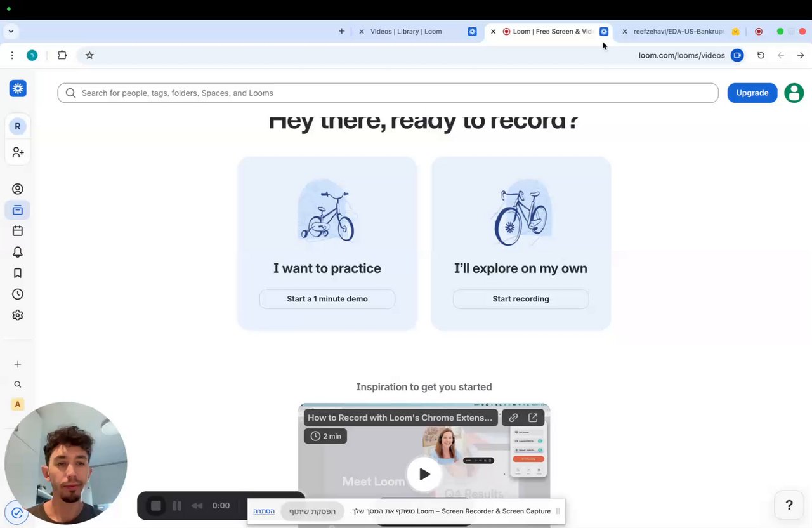Bookmark this page with the star icon
812x528 pixels.
click(89, 55)
